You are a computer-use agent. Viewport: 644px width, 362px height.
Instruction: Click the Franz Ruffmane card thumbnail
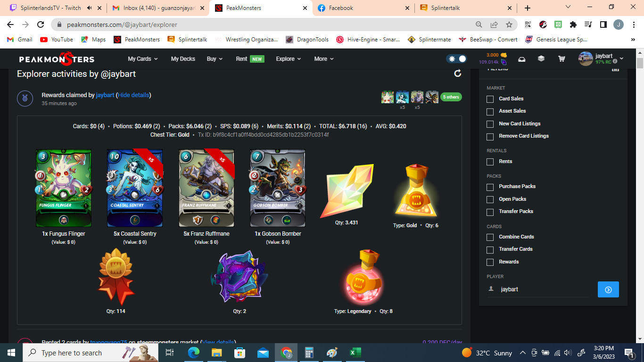coord(206,189)
